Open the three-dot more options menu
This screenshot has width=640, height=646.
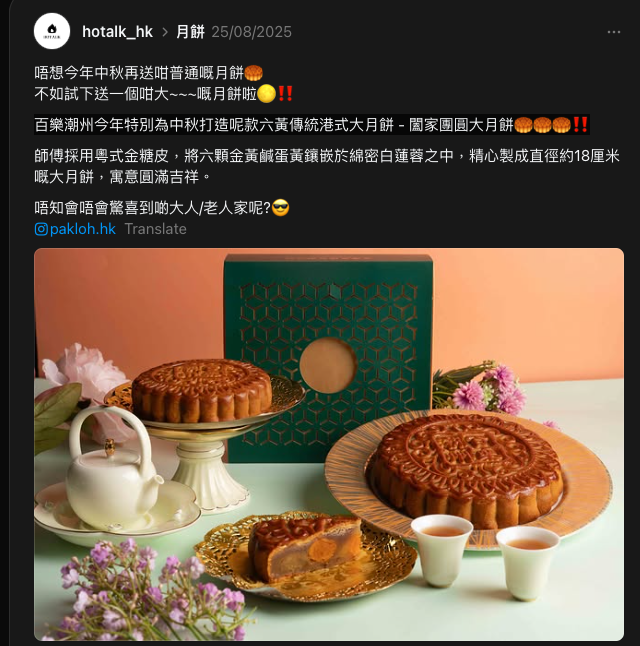coord(614,32)
